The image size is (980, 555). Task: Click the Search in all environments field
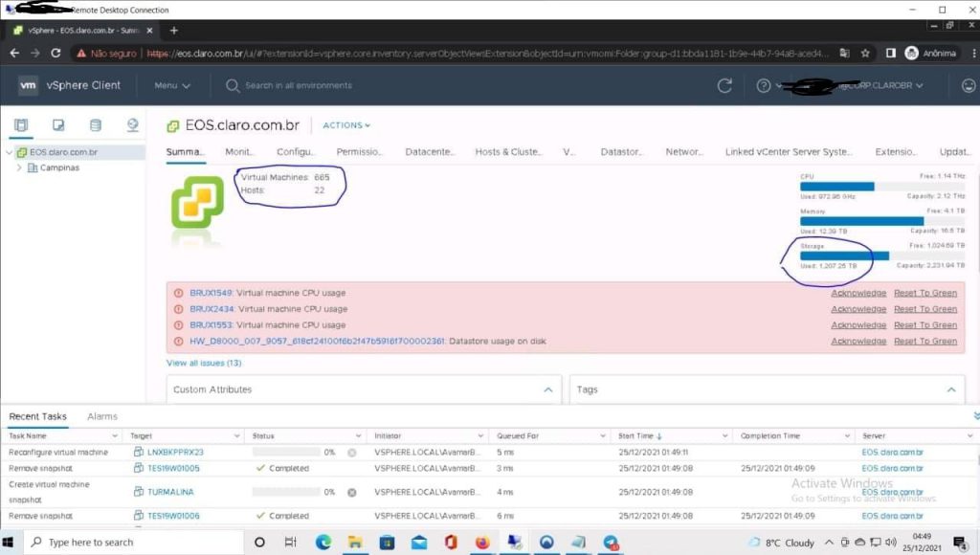click(299, 85)
